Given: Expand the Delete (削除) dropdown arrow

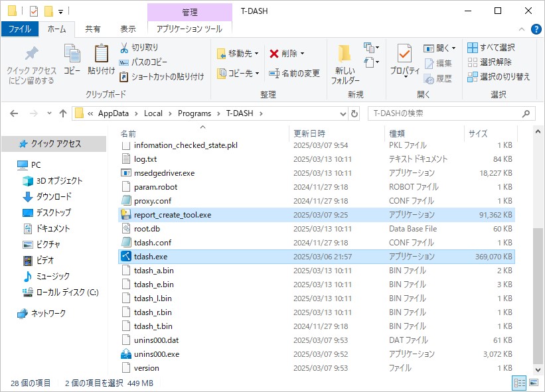Looking at the screenshot, I should click(x=303, y=54).
